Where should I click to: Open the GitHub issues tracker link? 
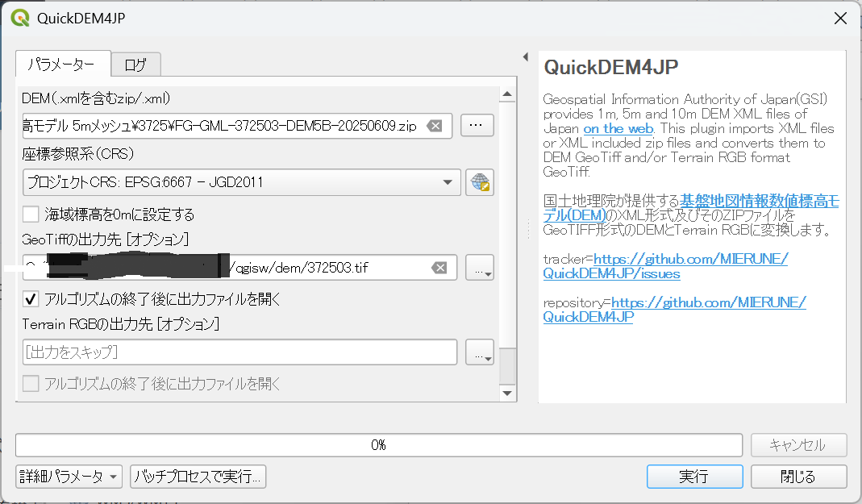[x=666, y=266]
